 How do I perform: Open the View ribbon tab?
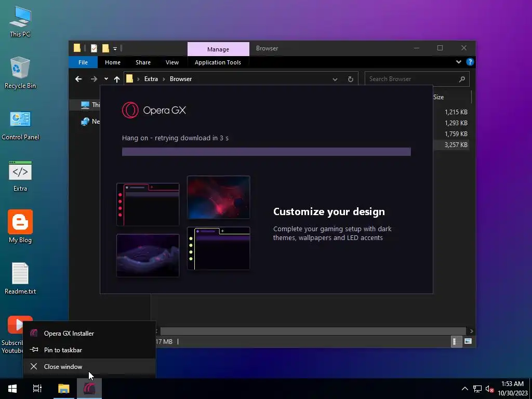172,62
